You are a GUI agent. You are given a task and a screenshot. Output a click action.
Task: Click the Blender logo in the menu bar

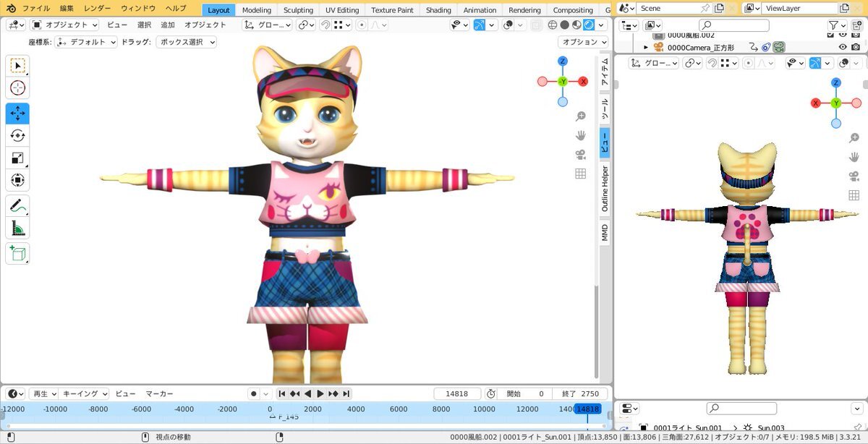tap(12, 9)
